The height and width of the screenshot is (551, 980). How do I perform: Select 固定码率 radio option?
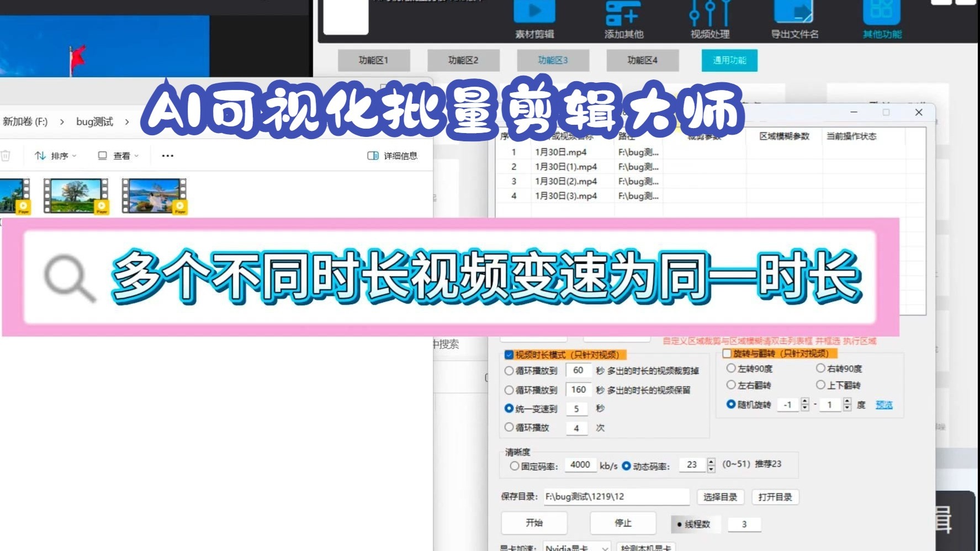click(x=515, y=466)
